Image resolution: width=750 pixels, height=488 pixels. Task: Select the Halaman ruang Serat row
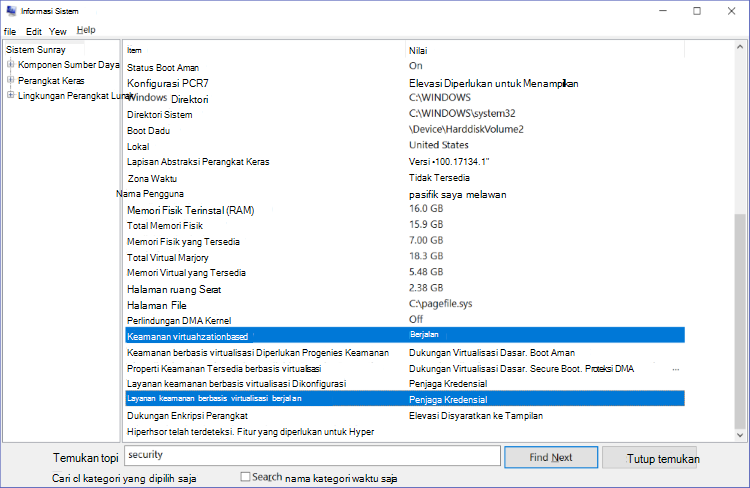click(x=405, y=289)
